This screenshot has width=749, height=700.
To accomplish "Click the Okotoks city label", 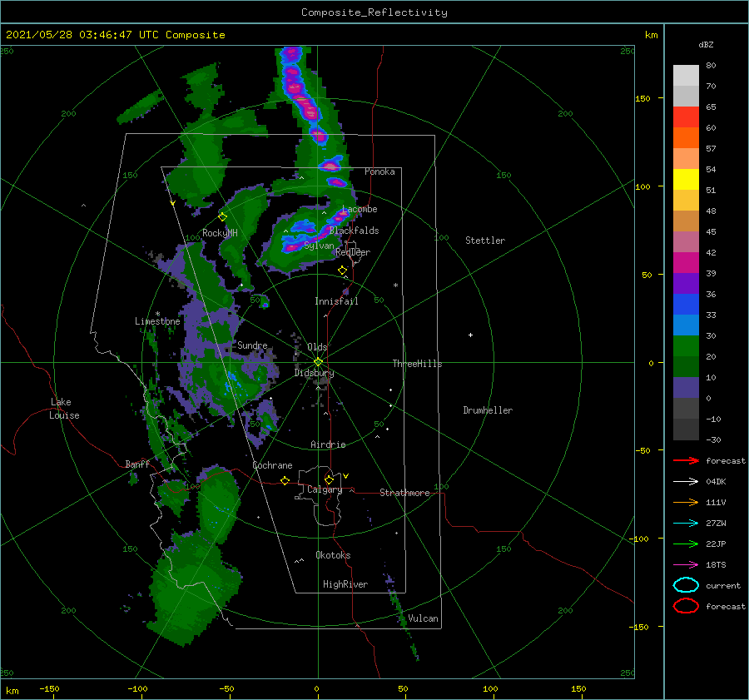I will (333, 555).
